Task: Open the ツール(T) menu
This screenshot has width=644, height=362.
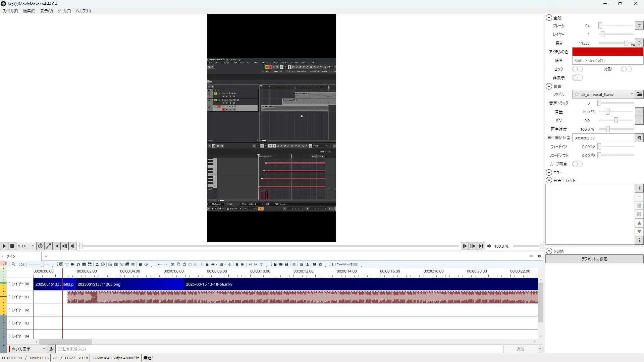Action: 64,11
